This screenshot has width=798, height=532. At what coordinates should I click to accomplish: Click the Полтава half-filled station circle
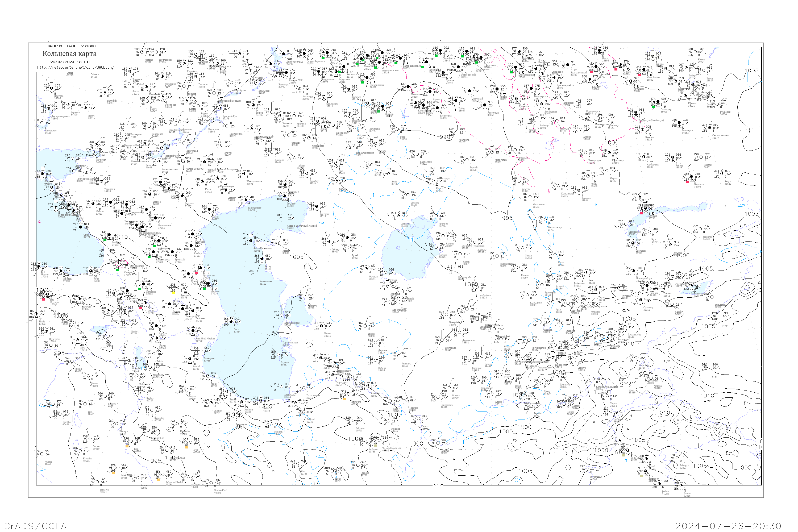click(52, 89)
